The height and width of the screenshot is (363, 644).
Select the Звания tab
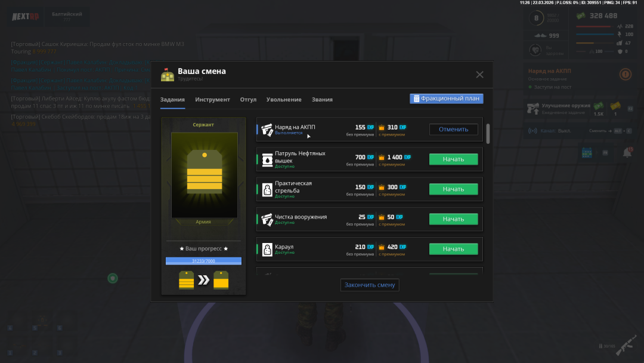coord(322,100)
